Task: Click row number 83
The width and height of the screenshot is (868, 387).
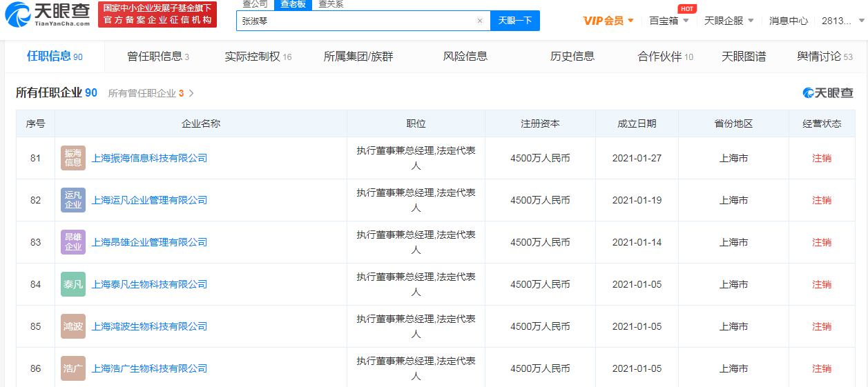Action: tap(36, 242)
